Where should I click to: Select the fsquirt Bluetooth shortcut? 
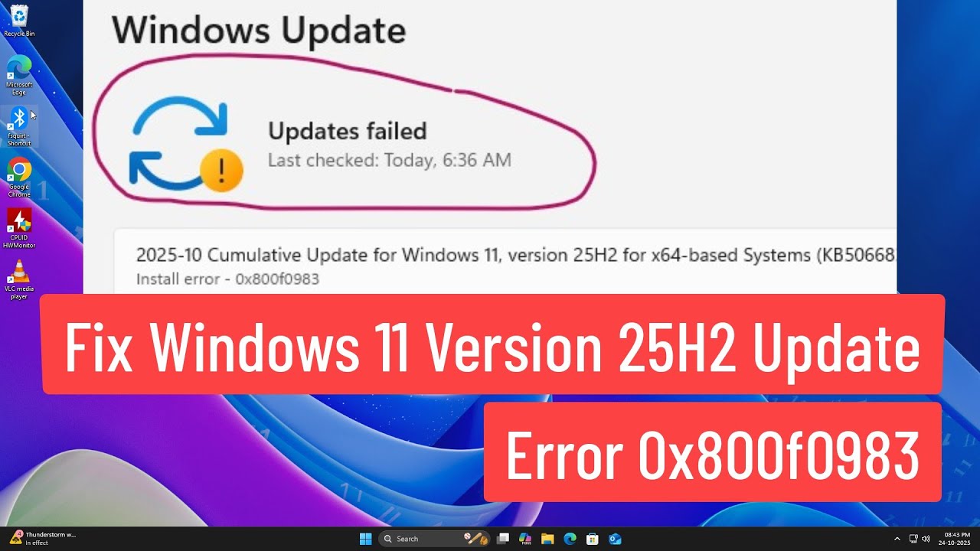[19, 126]
